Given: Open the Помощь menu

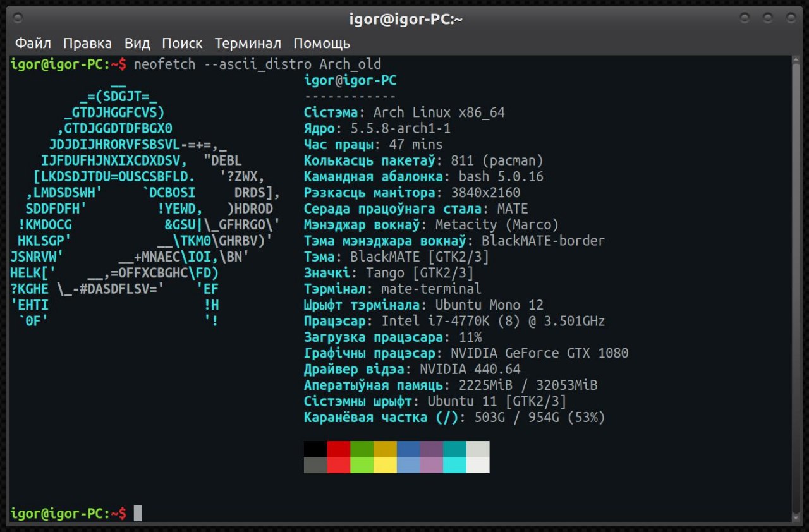Looking at the screenshot, I should click(x=321, y=44).
